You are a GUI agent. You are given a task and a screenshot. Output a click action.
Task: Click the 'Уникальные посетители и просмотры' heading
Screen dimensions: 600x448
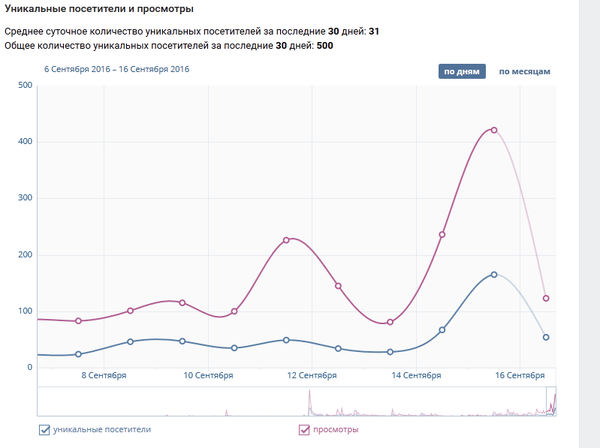tap(99, 9)
